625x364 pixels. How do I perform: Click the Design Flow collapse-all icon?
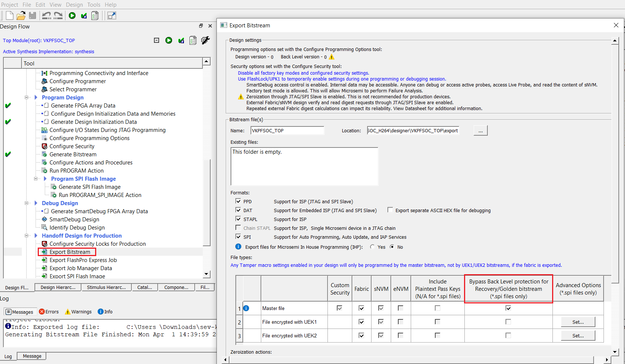(x=157, y=40)
